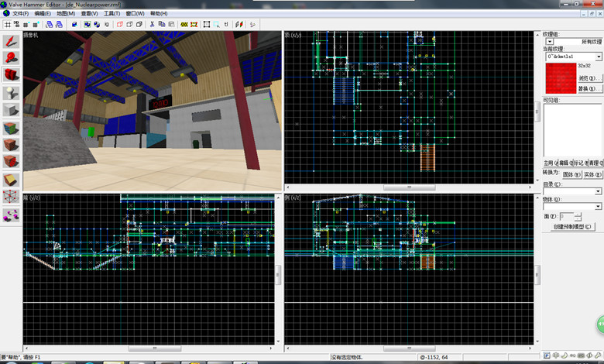
Task: Click the coordinates readout in status bar
Action: point(434,357)
